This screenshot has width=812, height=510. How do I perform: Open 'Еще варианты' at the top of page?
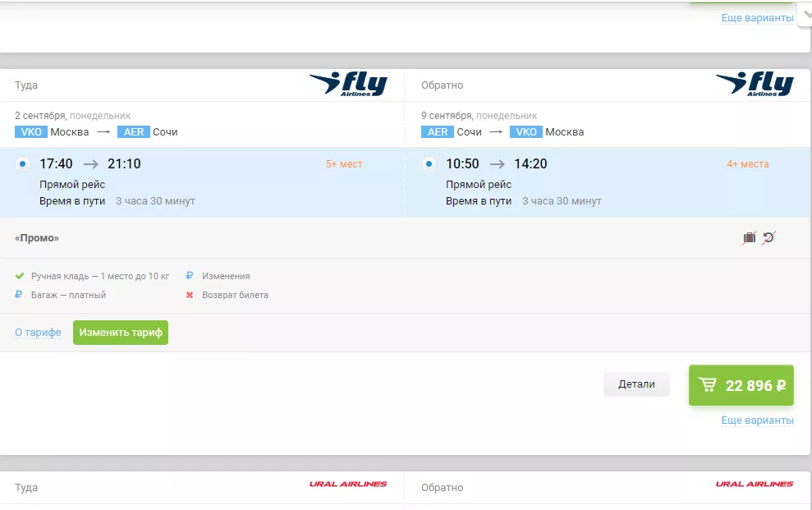(x=757, y=18)
